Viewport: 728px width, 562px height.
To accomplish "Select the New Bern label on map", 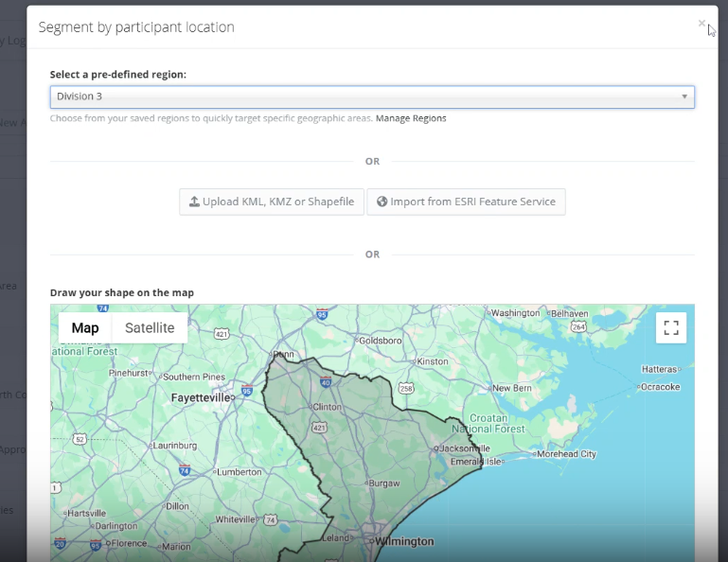I will (x=511, y=388).
